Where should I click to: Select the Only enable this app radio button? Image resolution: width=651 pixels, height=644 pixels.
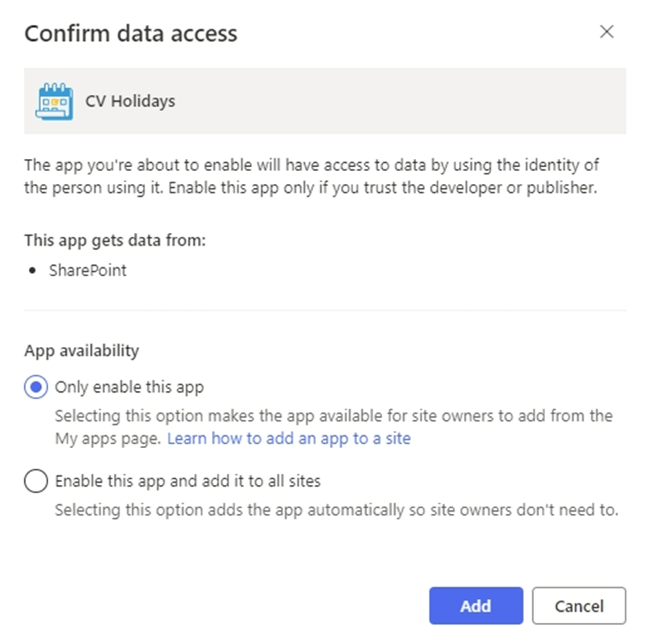pos(35,387)
